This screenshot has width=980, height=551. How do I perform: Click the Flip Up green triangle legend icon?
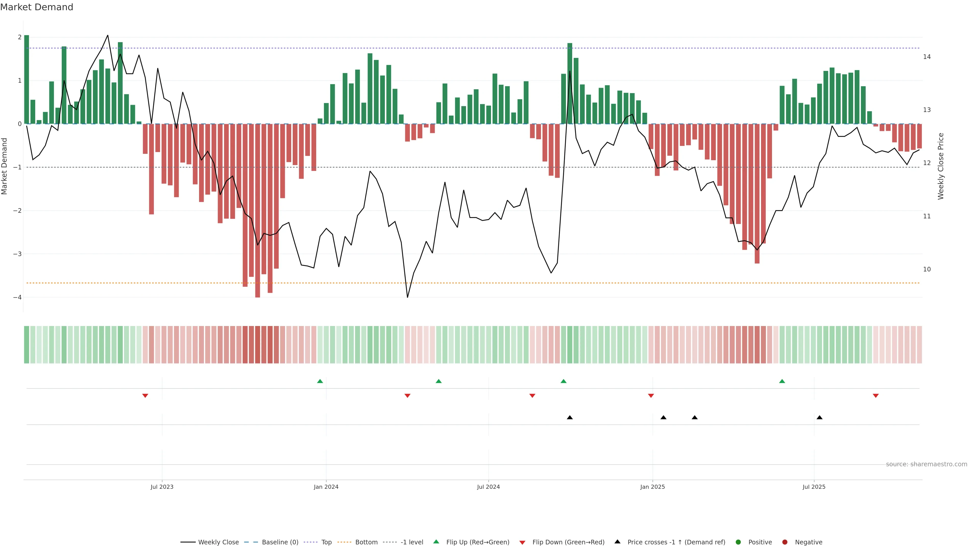[x=436, y=542]
